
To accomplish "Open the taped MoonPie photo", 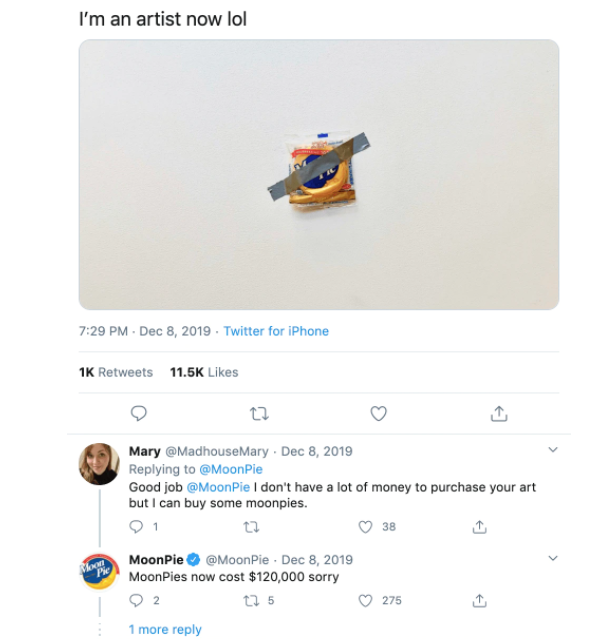I will click(318, 174).
